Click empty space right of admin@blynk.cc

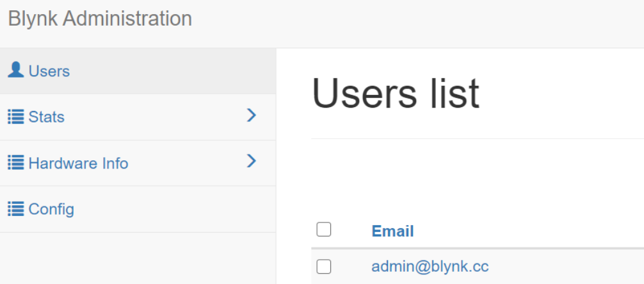[x=563, y=266]
